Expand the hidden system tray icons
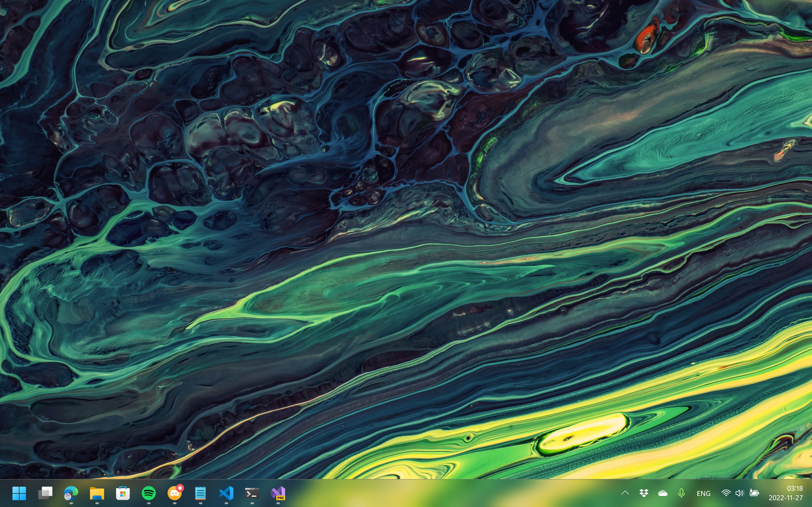 625,493
